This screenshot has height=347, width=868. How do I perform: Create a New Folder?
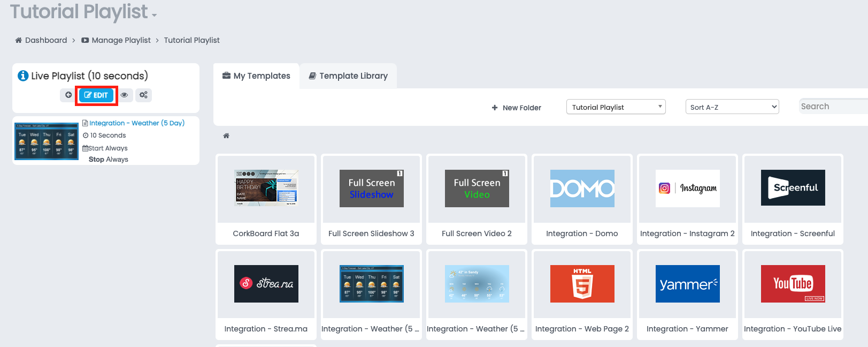tap(517, 108)
